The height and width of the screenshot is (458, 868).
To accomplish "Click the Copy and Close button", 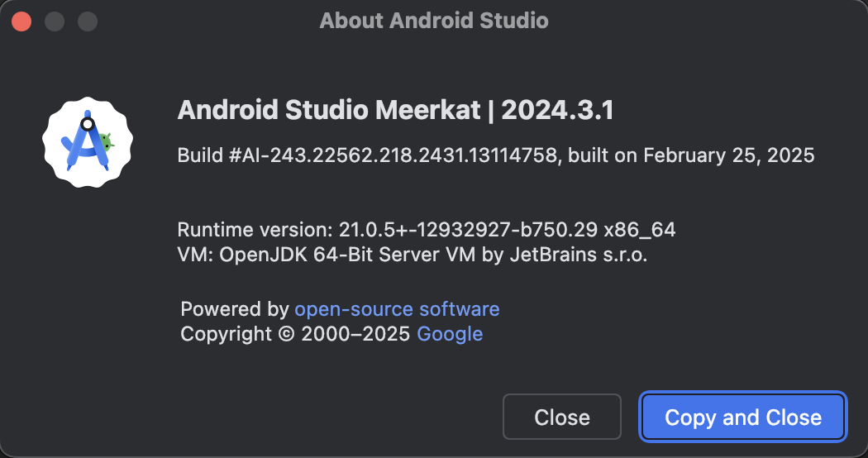I will click(743, 417).
